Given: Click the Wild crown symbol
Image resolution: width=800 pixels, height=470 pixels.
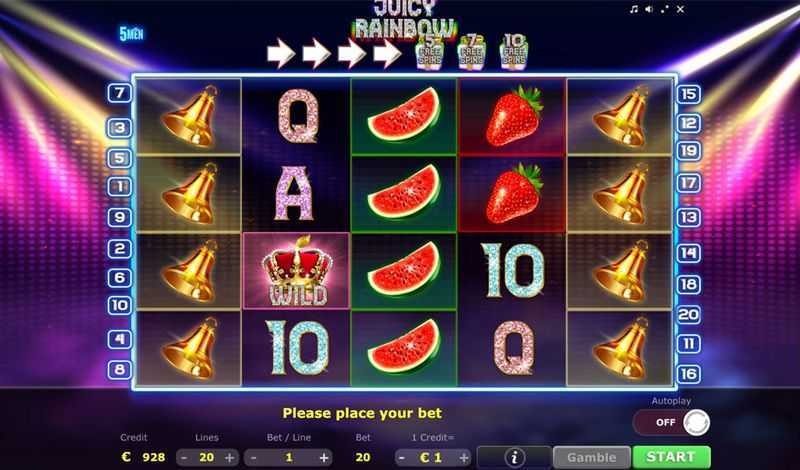Looking at the screenshot, I should pyautogui.click(x=297, y=271).
